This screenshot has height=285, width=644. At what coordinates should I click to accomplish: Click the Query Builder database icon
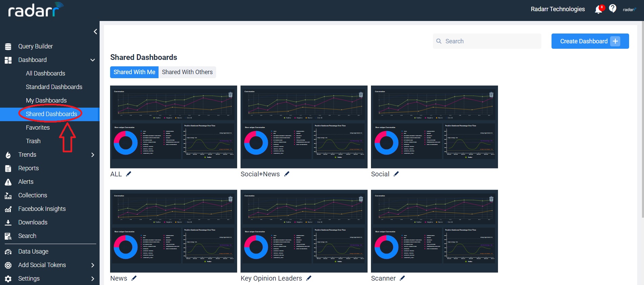tap(8, 47)
